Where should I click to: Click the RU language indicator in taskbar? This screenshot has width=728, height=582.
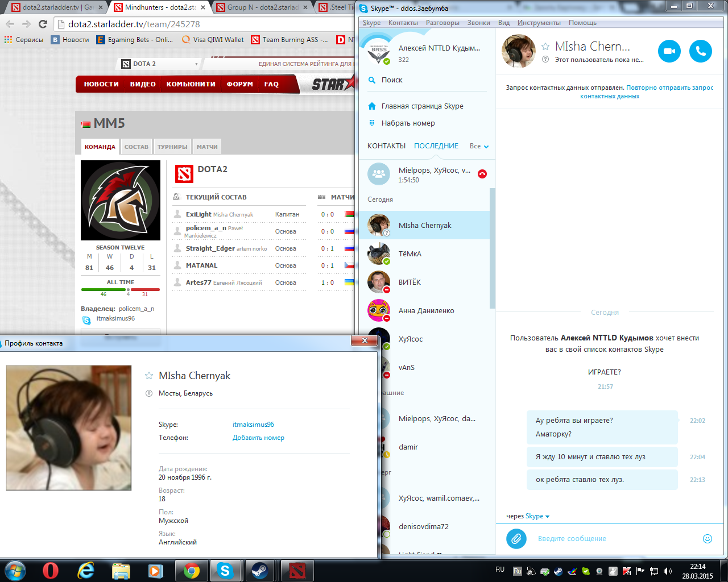500,569
